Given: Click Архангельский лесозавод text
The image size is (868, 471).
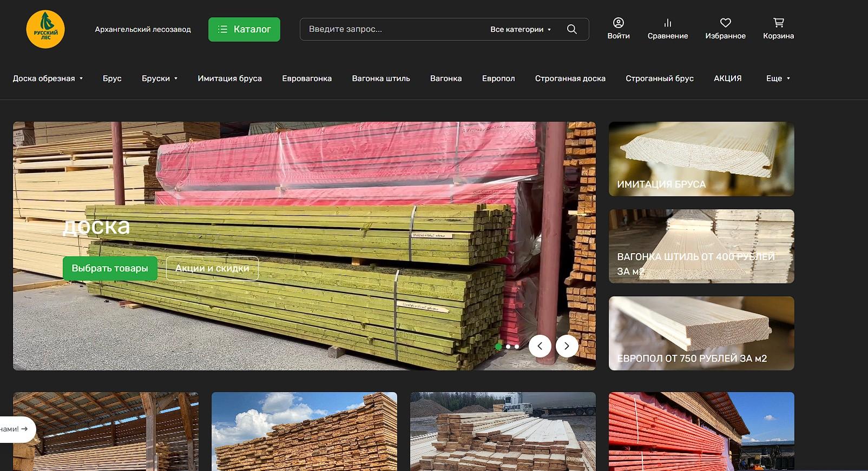Looking at the screenshot, I should (x=143, y=29).
